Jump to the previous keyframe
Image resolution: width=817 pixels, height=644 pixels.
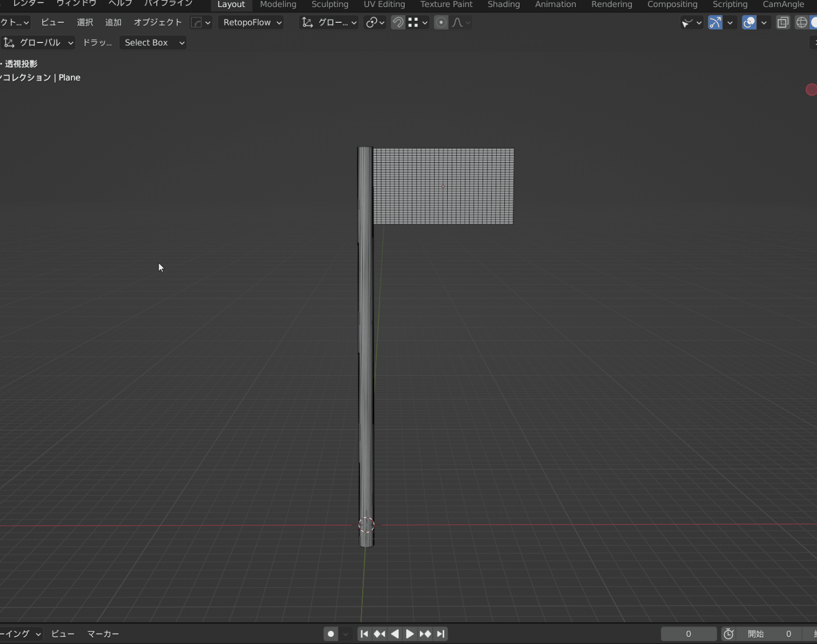tap(380, 634)
